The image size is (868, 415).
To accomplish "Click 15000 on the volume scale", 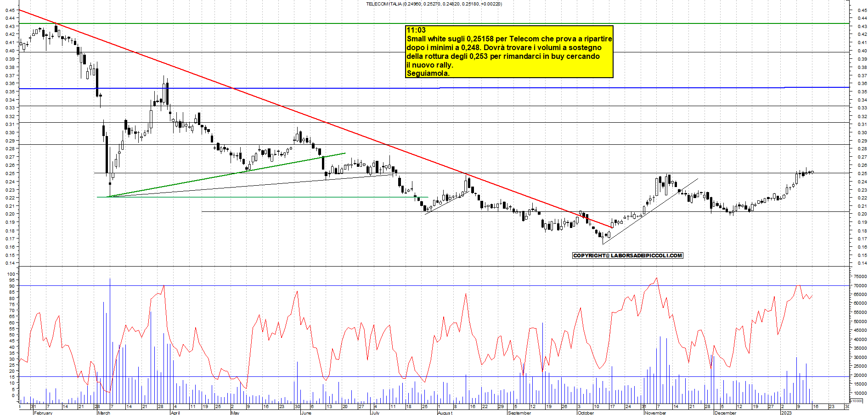I will click(861, 385).
